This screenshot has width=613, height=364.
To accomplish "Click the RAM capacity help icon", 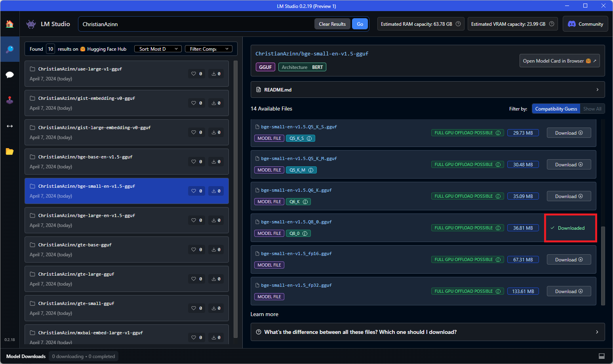I will (458, 24).
